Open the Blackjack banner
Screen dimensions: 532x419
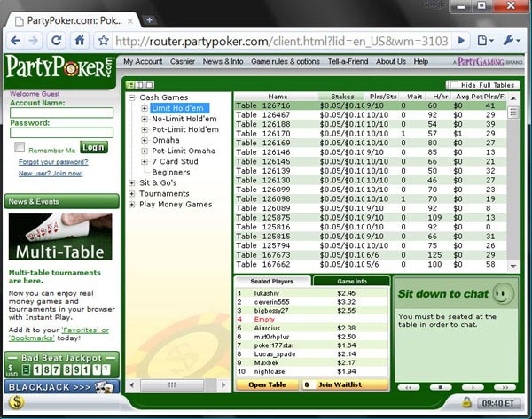click(62, 387)
